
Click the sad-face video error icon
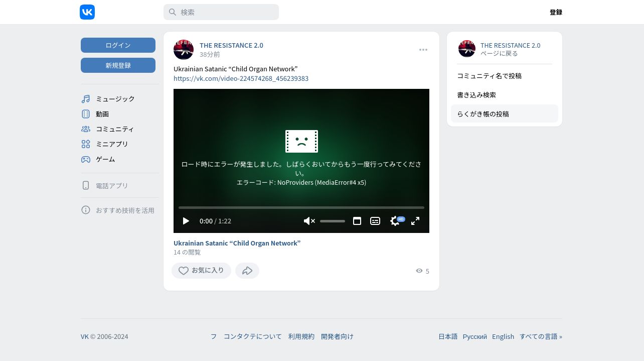tap(301, 141)
